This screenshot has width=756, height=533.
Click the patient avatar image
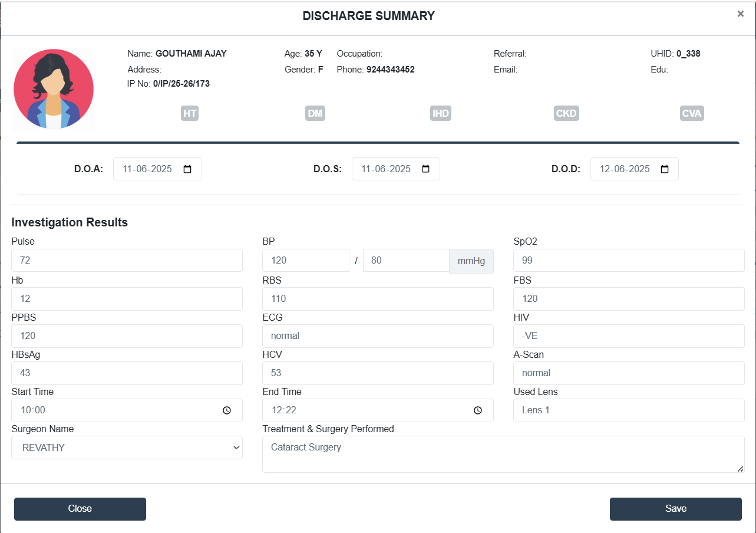tap(54, 89)
